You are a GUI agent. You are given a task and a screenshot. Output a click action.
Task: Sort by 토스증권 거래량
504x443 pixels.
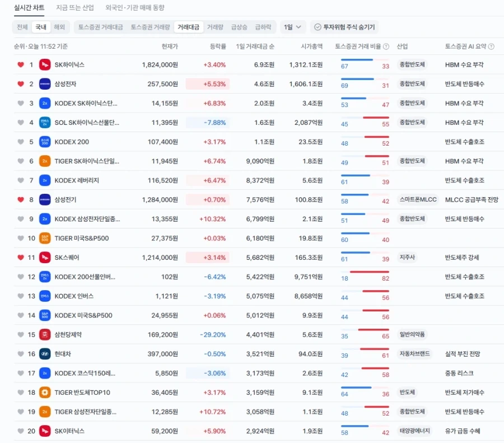[x=150, y=27]
